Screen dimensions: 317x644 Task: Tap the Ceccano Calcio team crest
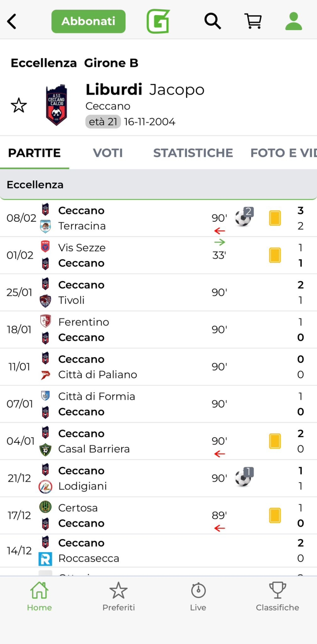[56, 105]
